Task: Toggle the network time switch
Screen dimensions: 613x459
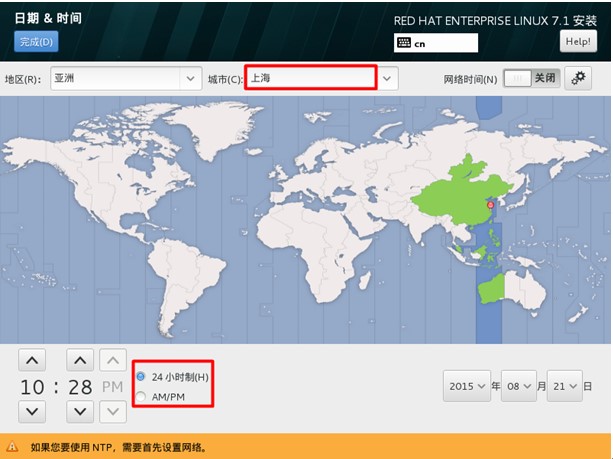Action: pyautogui.click(x=531, y=78)
